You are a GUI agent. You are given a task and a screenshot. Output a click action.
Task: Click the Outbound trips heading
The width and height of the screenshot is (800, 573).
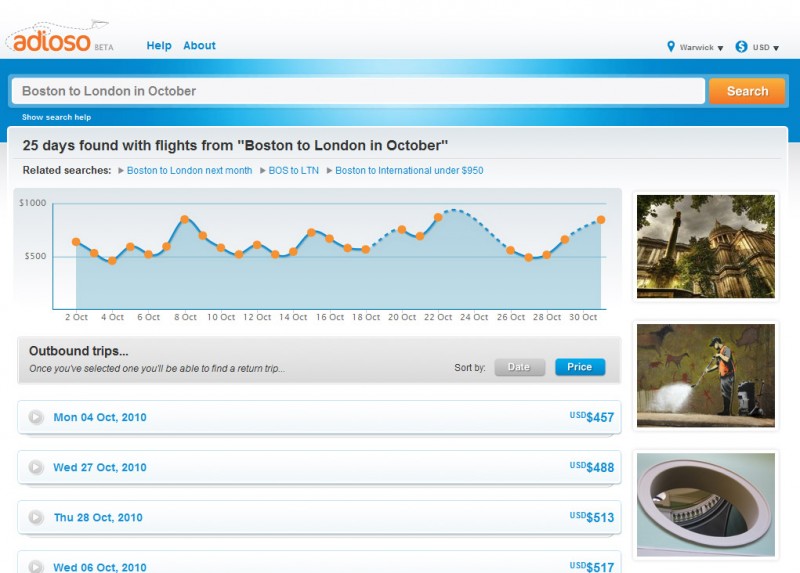79,351
